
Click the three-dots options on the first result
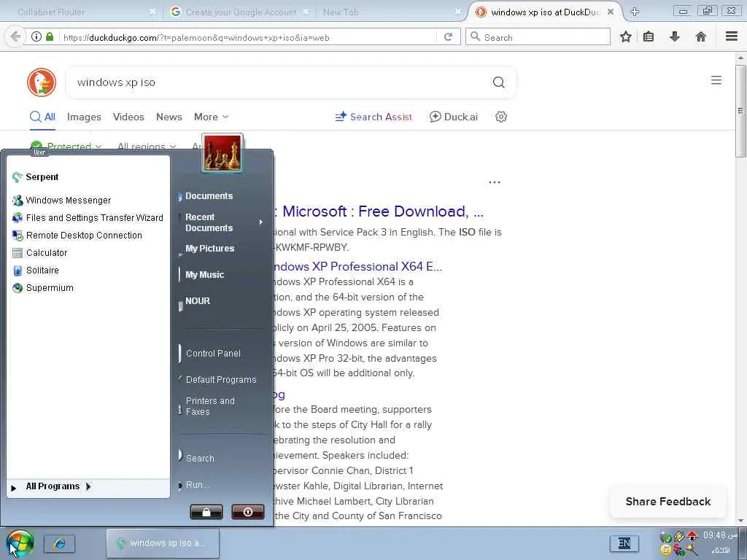(495, 182)
